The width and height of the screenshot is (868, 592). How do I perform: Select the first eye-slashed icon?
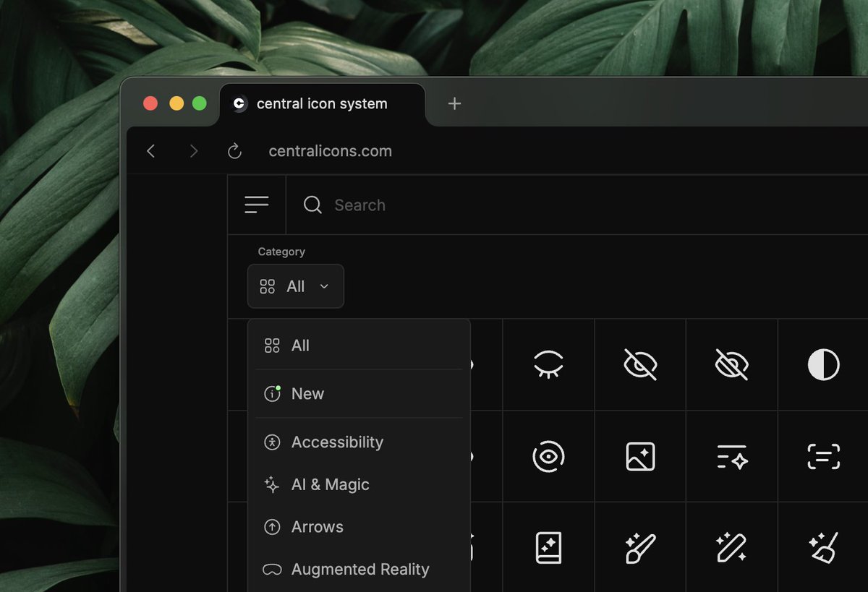pos(640,365)
